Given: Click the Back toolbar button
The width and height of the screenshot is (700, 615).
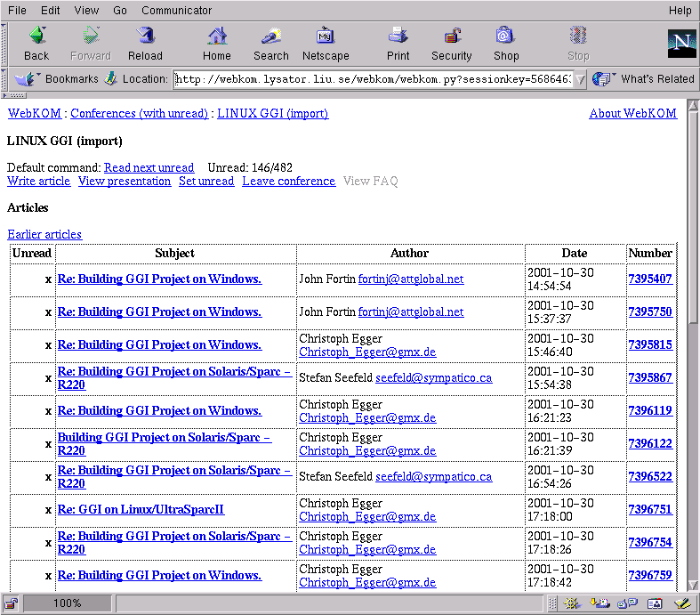Looking at the screenshot, I should coord(36,44).
